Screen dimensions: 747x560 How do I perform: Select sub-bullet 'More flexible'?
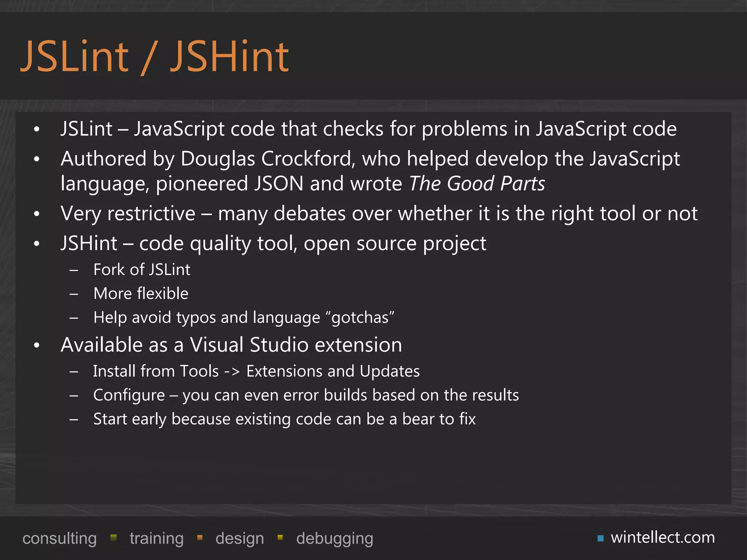tap(141, 293)
